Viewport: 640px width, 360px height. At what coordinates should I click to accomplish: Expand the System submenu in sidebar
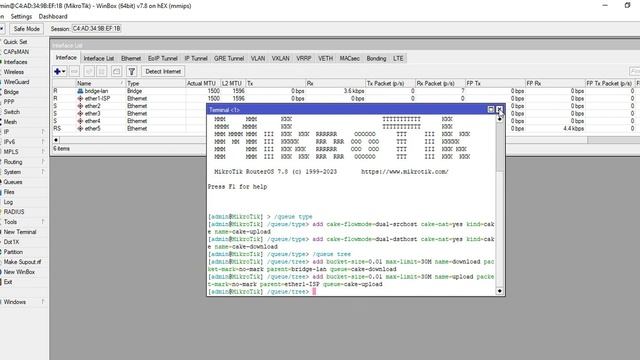point(43,172)
